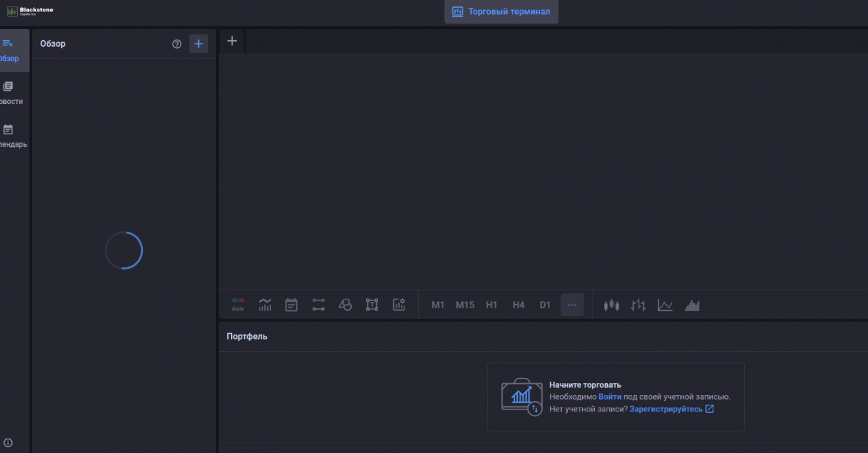
Task: Set timeframe to H1
Action: 491,305
